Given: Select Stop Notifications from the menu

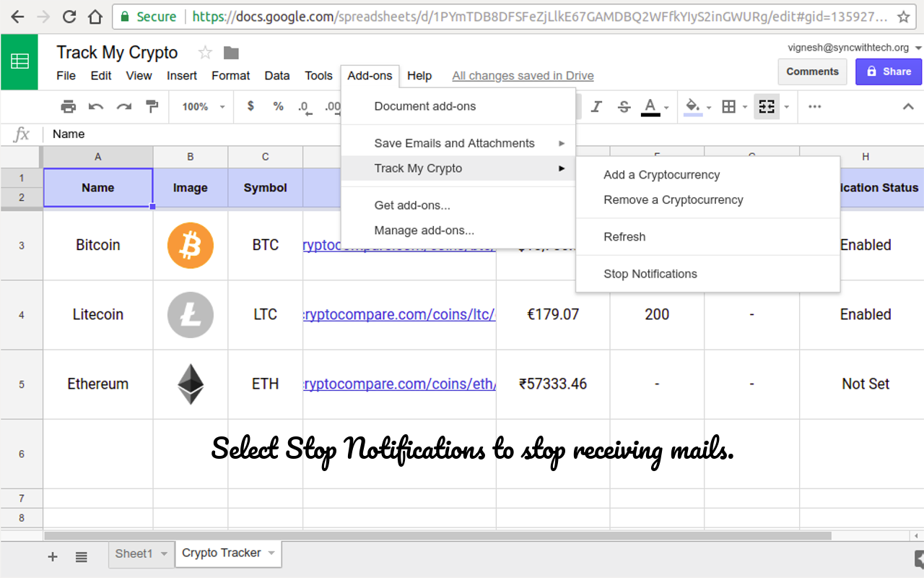Looking at the screenshot, I should [650, 274].
